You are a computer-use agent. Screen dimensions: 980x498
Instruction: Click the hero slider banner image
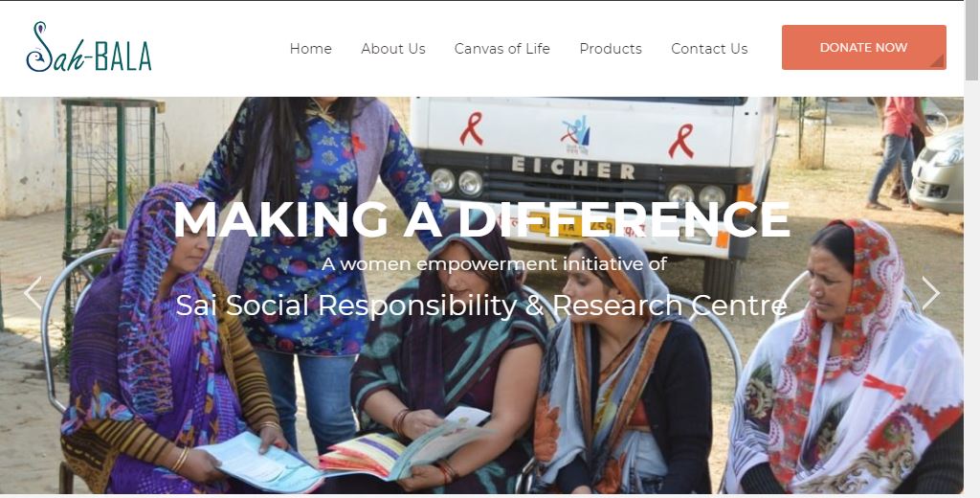[x=481, y=295]
